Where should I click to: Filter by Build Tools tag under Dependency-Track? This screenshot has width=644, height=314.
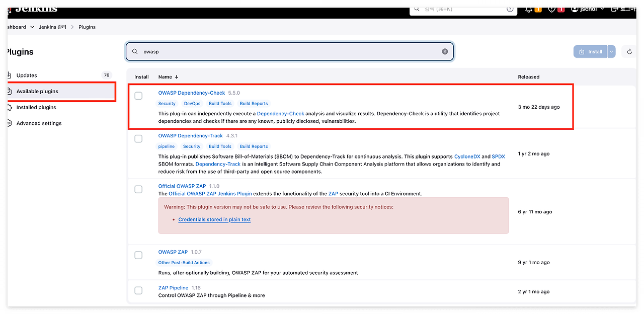220,146
